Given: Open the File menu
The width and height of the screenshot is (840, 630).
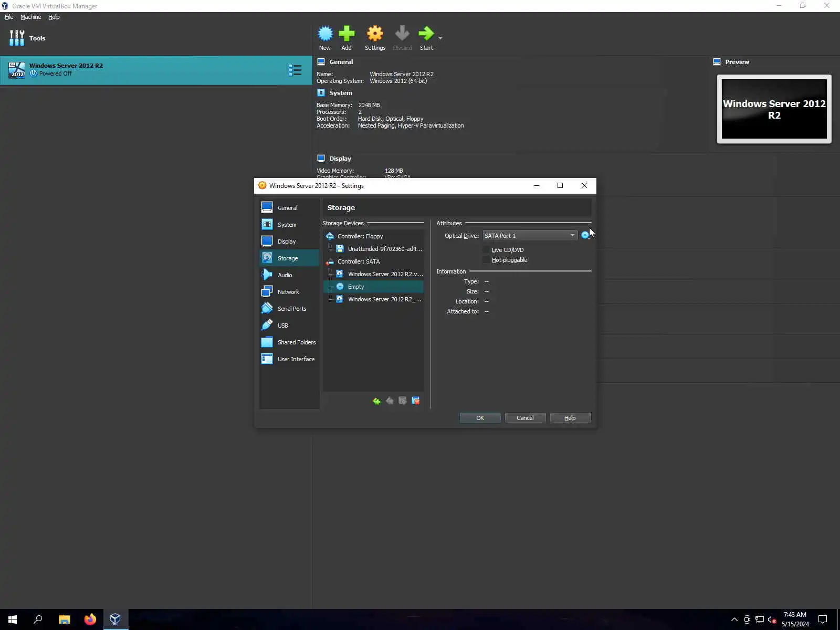Looking at the screenshot, I should point(9,17).
